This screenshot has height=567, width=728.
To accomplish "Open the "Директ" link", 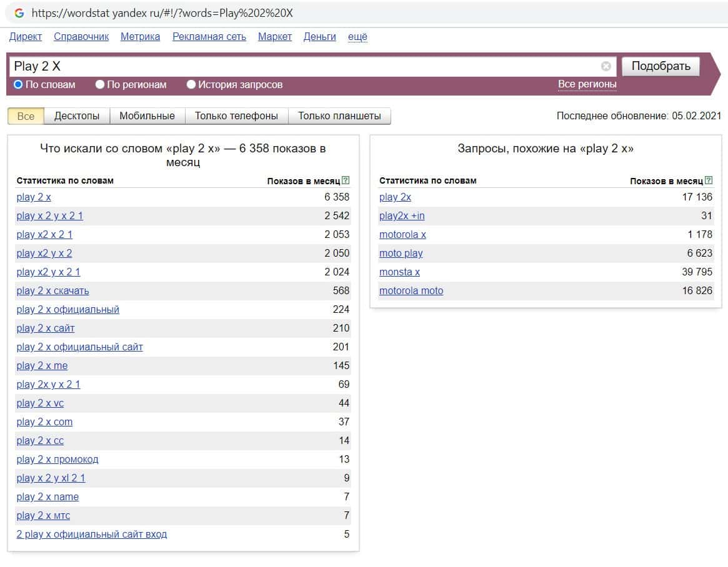I will tap(26, 37).
